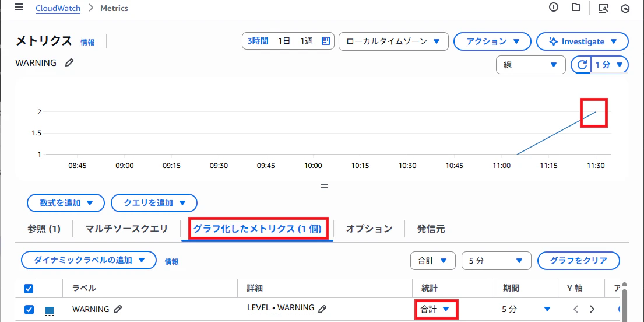Image resolution: width=644 pixels, height=322 pixels.
Task: Switch to the 参照 (1) tab
Action: (x=44, y=229)
